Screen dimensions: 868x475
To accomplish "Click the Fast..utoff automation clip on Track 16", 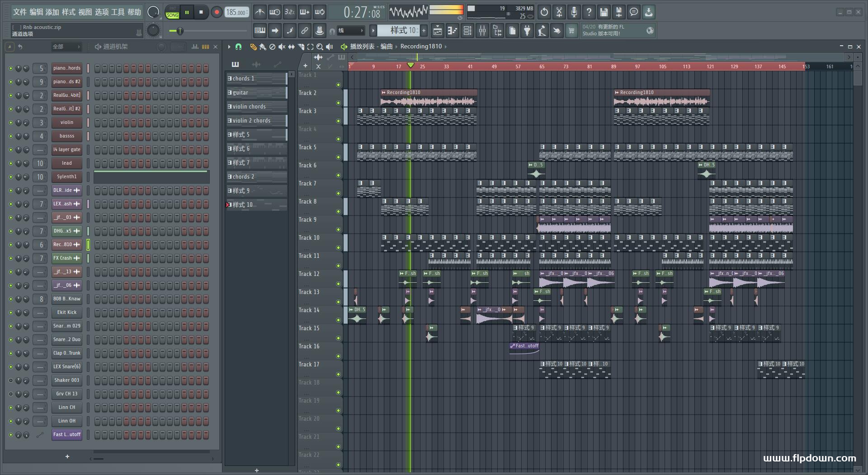I will coord(524,348).
